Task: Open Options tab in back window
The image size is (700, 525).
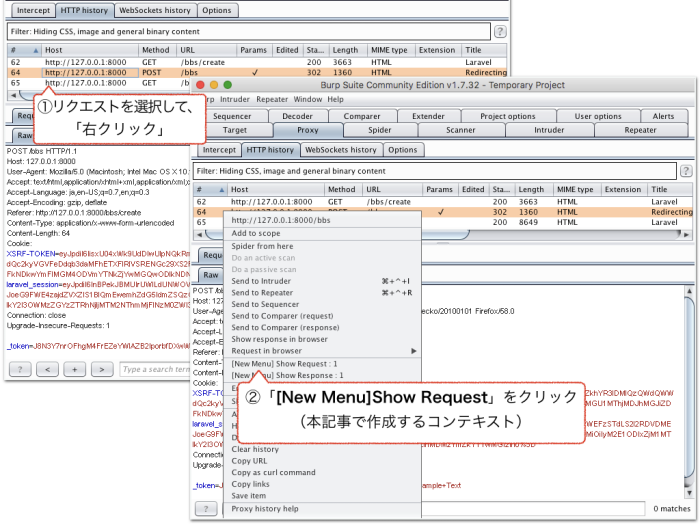Action: 217,10
